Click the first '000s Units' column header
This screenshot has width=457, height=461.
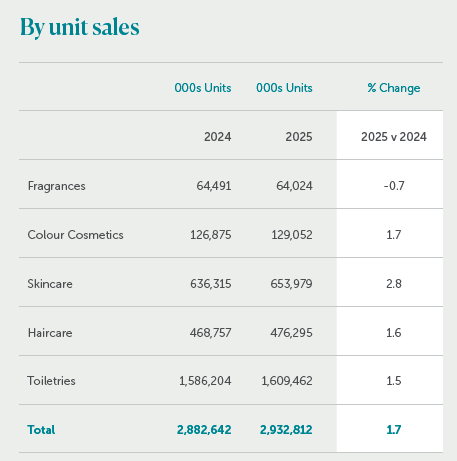203,88
